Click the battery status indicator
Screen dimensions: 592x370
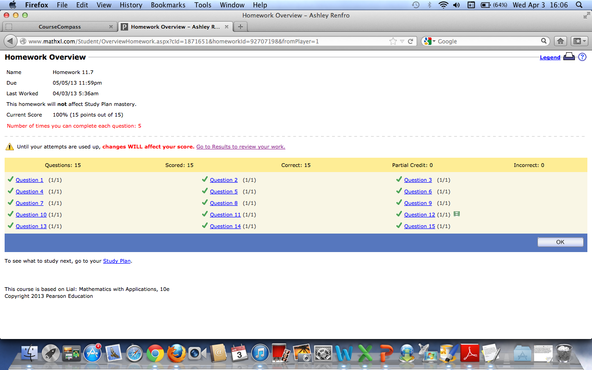point(494,5)
